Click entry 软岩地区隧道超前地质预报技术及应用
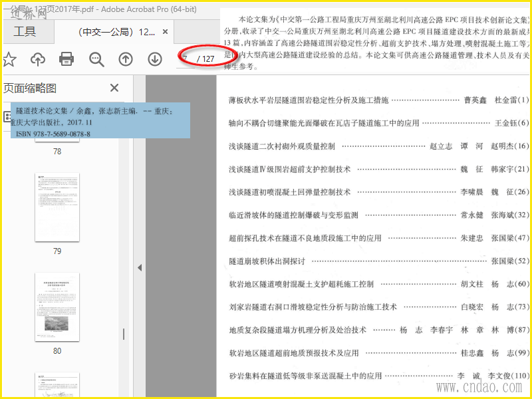The height and width of the screenshot is (399, 532). pos(294,353)
